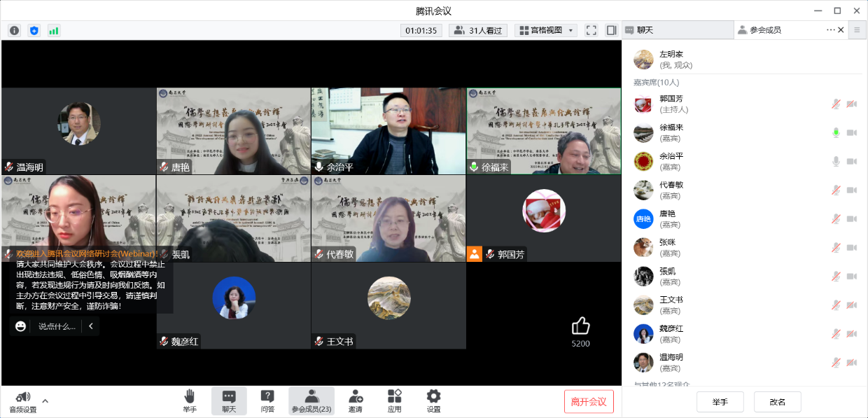
Task: Click the 举手 toolbar icon
Action: [190, 401]
